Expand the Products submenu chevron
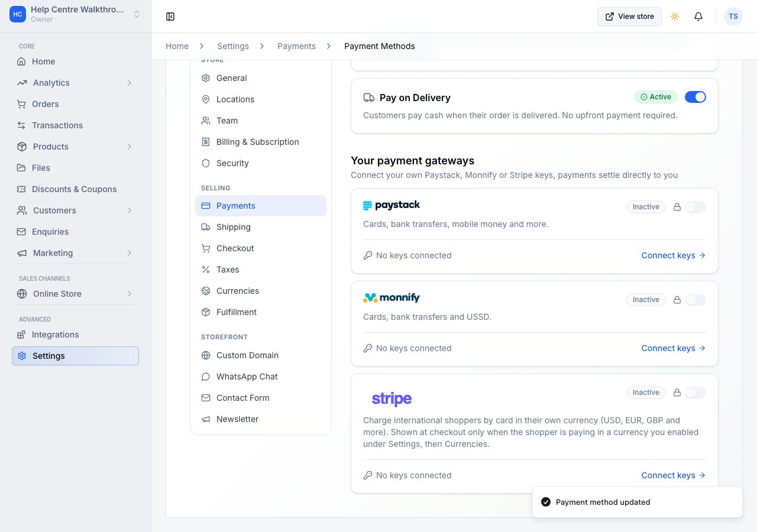Viewport: 757px width, 532px height. 130,147
